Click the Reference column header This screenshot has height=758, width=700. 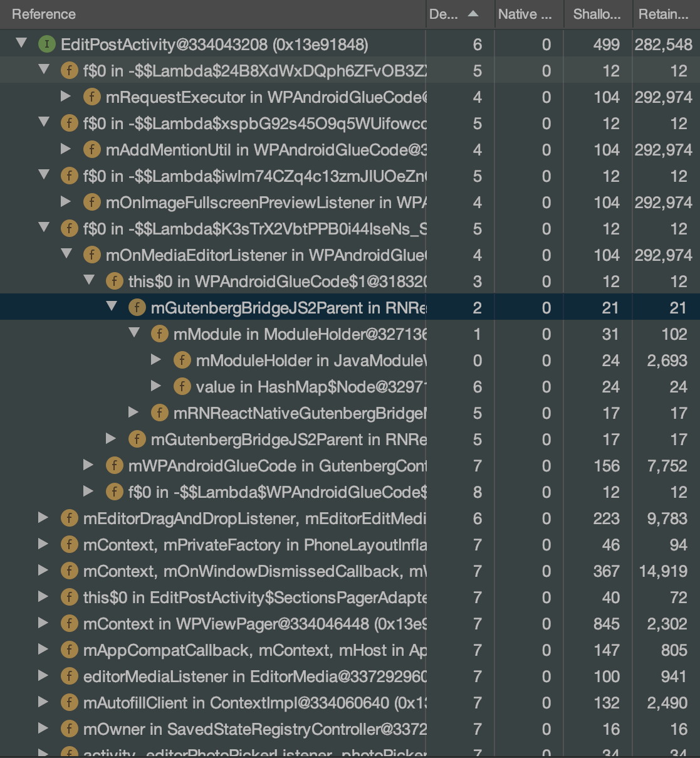coord(212,14)
